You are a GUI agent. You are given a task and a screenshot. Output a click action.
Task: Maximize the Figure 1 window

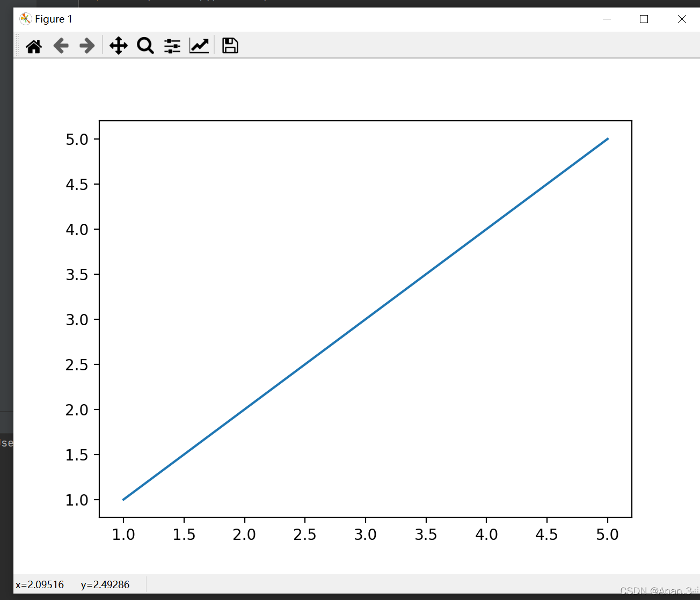644,19
